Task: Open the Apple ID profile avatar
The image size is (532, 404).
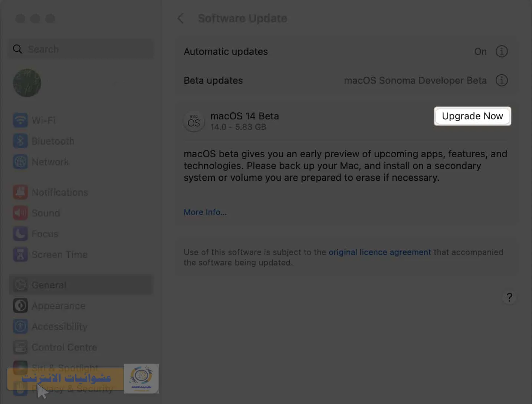Action: [x=27, y=83]
